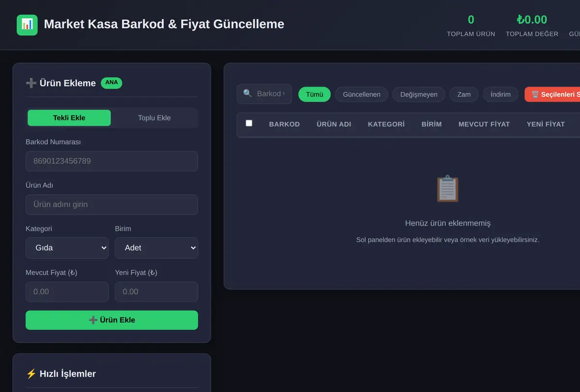Select the Zam filter
The width and height of the screenshot is (580, 392).
click(464, 94)
